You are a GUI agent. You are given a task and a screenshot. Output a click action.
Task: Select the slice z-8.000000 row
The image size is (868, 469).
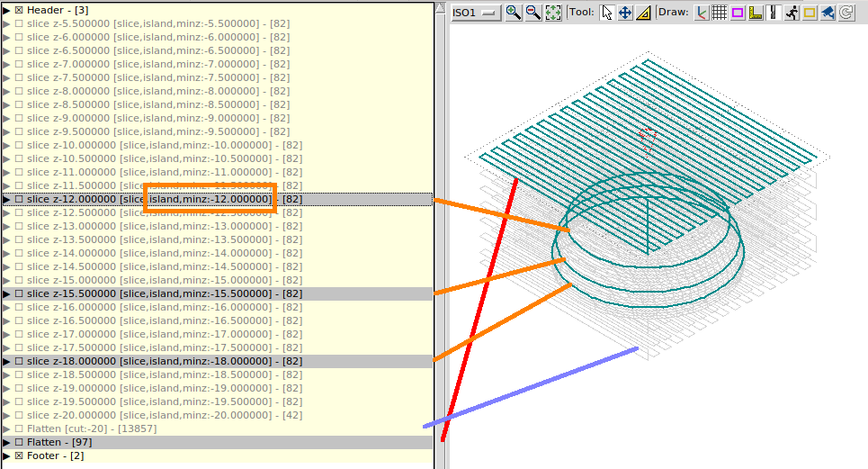coord(217,91)
